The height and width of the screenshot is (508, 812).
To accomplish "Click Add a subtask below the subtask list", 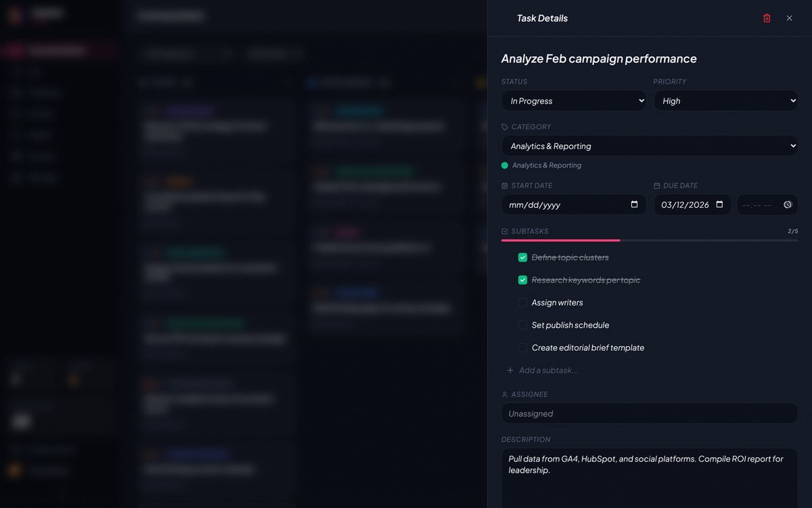I will (x=548, y=371).
